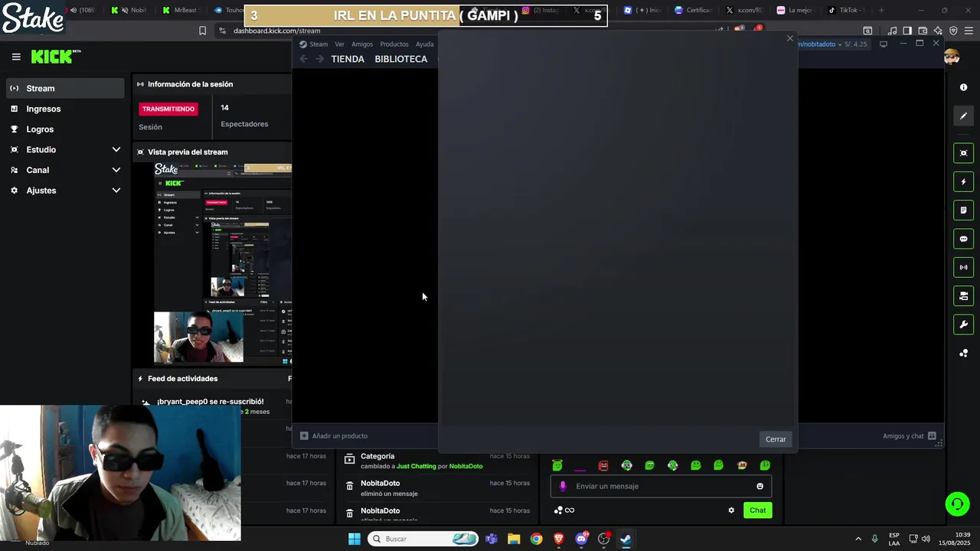Click info icon in right toolbar
This screenshot has width=980, height=551.
click(963, 87)
